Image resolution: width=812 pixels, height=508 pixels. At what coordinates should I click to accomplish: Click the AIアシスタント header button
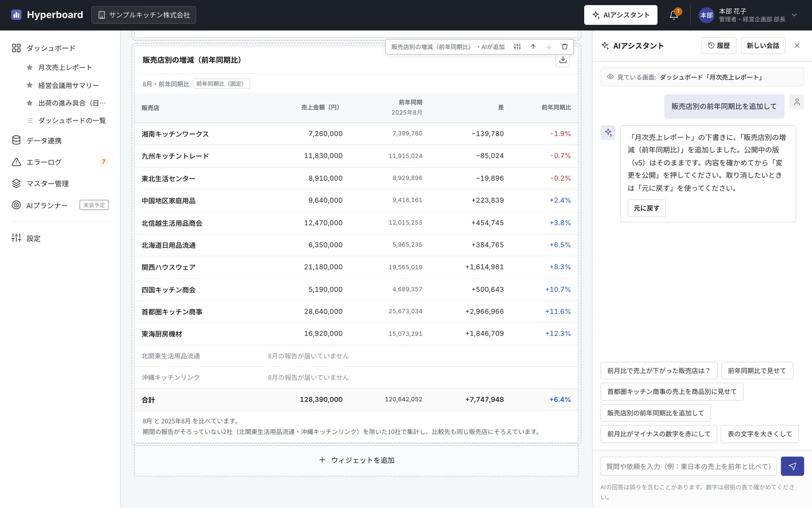pyautogui.click(x=620, y=15)
